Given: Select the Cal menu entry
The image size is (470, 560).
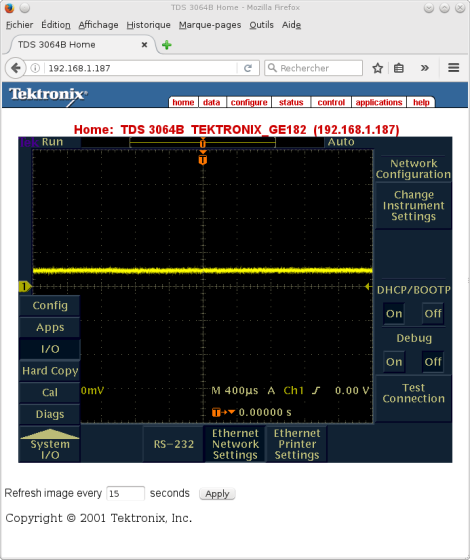Looking at the screenshot, I should coord(50,392).
